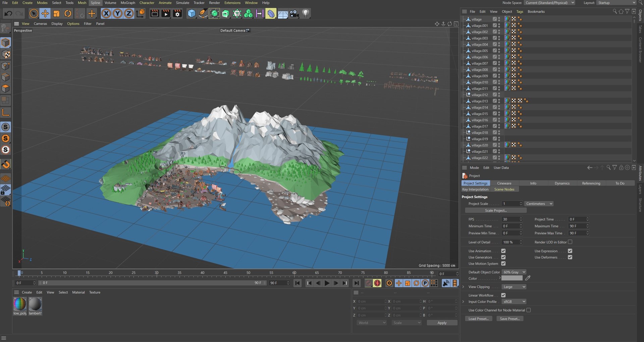Image resolution: width=644 pixels, height=342 pixels.
Task: Switch to the Dynamics tab
Action: (562, 183)
